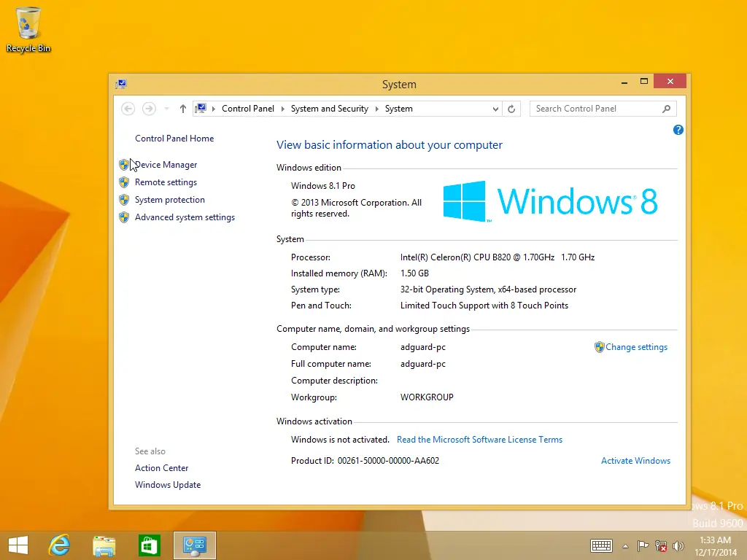Open System protection settings

(169, 200)
